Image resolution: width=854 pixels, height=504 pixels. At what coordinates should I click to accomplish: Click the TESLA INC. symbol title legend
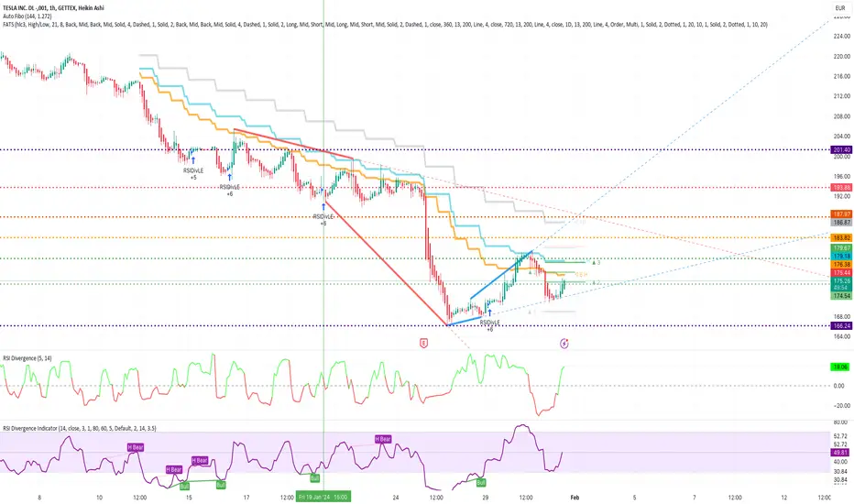[x=53, y=8]
